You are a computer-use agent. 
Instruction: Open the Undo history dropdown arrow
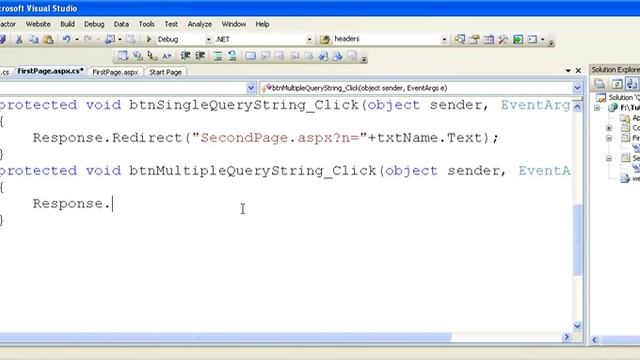click(x=77, y=40)
